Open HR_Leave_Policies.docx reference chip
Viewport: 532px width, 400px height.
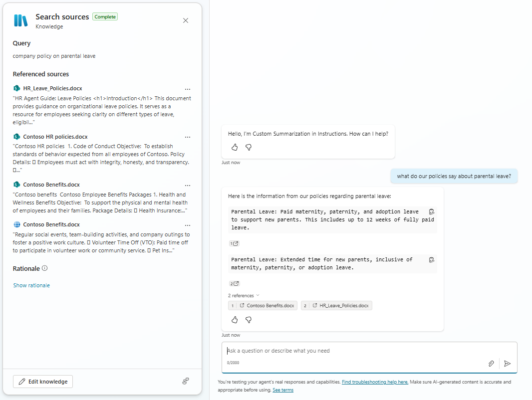pyautogui.click(x=336, y=305)
